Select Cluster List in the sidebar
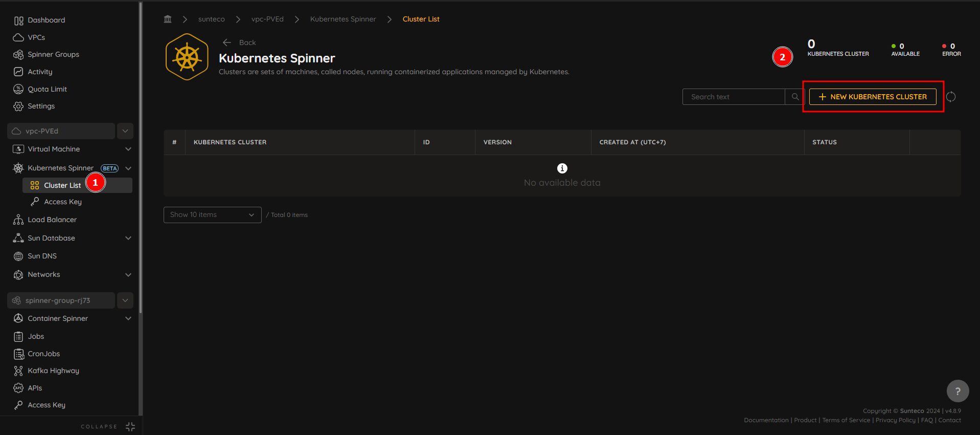Viewport: 980px width, 435px height. (77, 185)
